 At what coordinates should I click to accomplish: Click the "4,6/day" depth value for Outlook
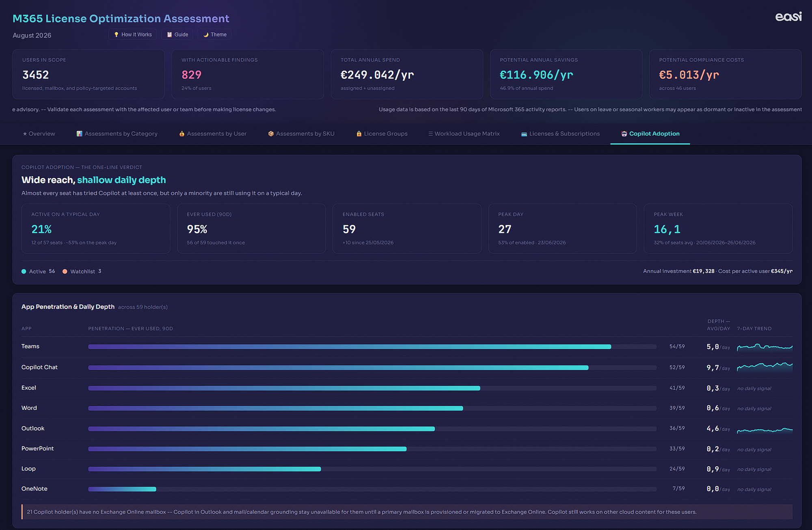point(718,429)
